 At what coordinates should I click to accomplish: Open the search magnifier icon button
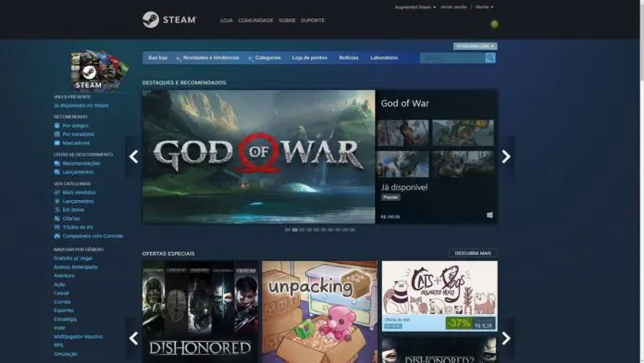(490, 58)
